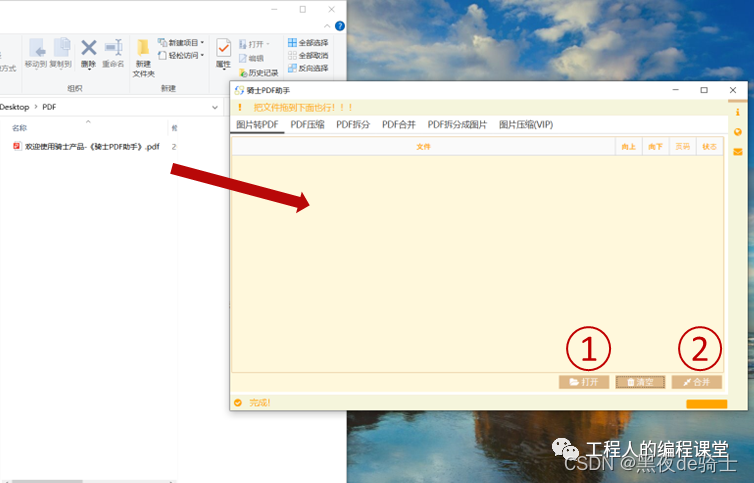754x483 pixels.
Task: Click the 删除 delete X icon in Explorer
Action: click(88, 48)
